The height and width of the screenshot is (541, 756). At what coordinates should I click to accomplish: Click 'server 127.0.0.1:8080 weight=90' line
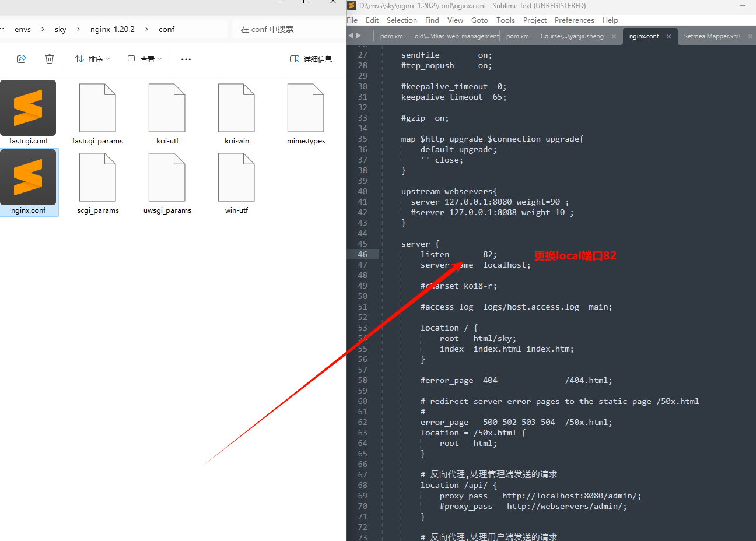pyautogui.click(x=490, y=202)
